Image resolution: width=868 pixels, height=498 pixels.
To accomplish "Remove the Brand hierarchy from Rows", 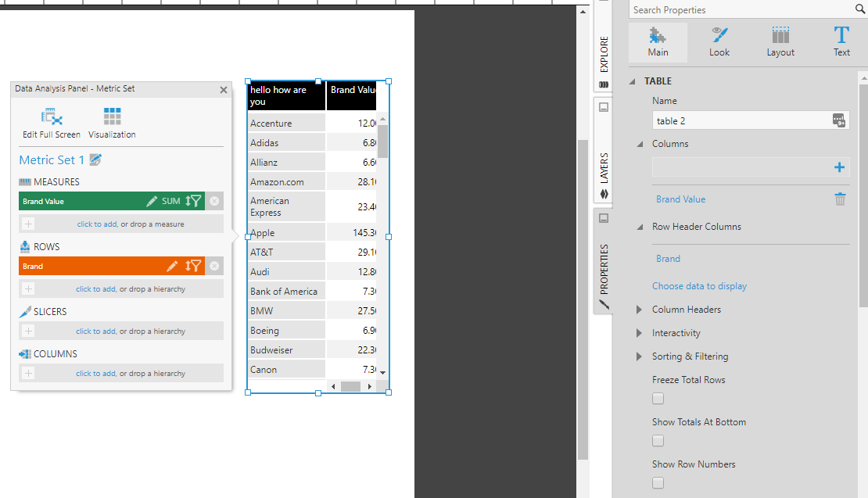I will pyautogui.click(x=214, y=266).
